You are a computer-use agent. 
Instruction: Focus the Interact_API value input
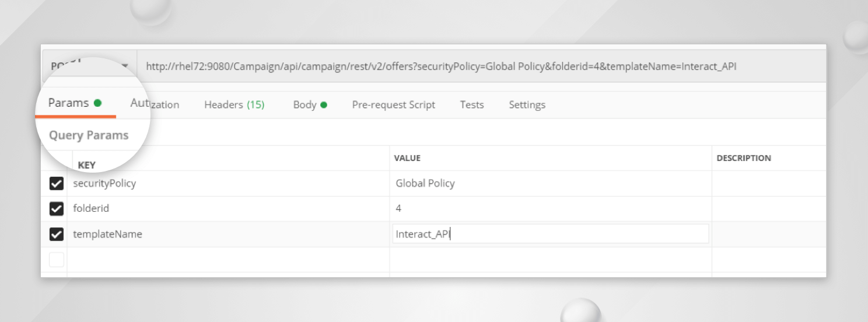550,235
